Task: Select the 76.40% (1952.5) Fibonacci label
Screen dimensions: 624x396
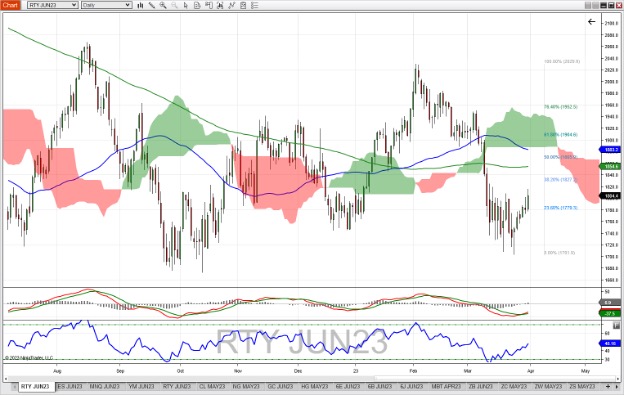Action: pyautogui.click(x=561, y=107)
